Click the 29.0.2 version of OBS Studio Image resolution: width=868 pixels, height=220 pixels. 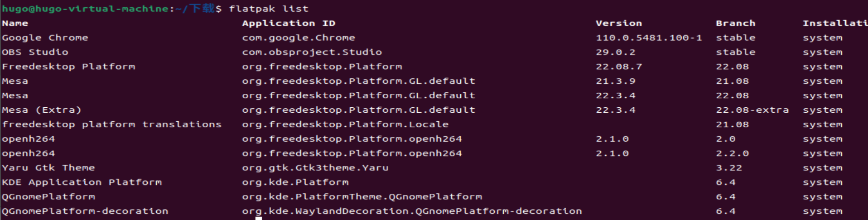pos(615,52)
